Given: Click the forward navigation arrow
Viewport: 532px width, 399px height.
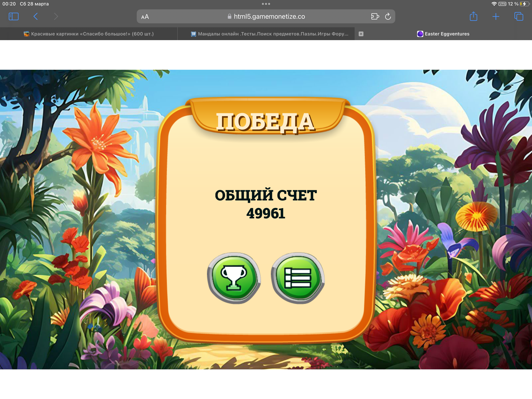Looking at the screenshot, I should (x=56, y=16).
